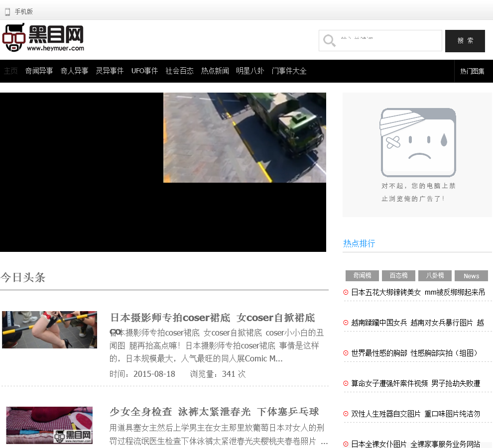Click the date 2015-08-18 text

[154, 374]
